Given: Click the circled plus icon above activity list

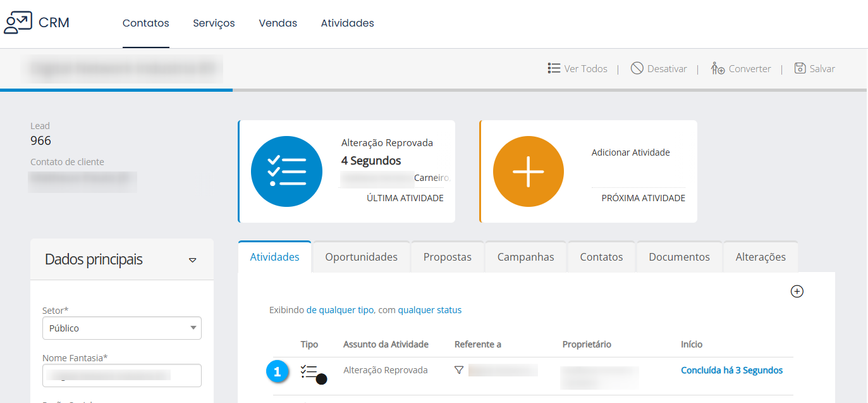Looking at the screenshot, I should 797,292.
